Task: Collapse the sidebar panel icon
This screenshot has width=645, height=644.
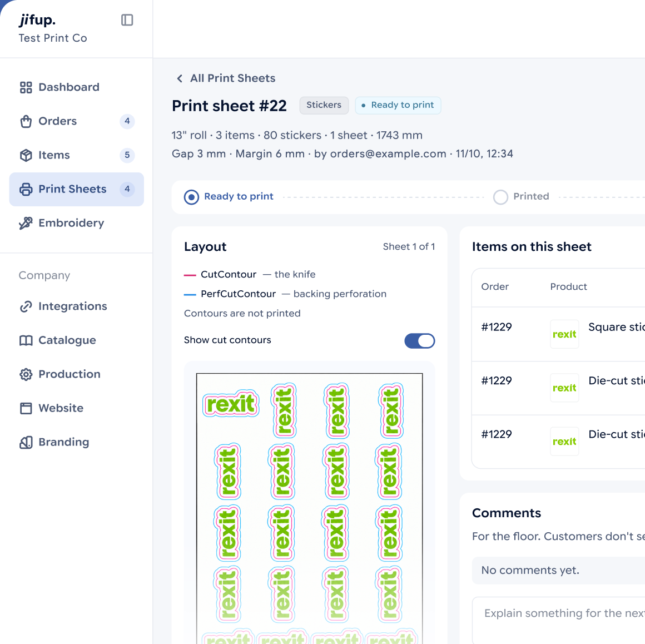Action: click(127, 20)
